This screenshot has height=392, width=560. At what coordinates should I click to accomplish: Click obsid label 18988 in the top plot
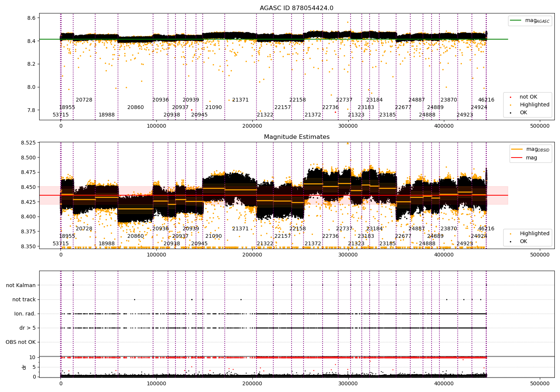coord(107,115)
